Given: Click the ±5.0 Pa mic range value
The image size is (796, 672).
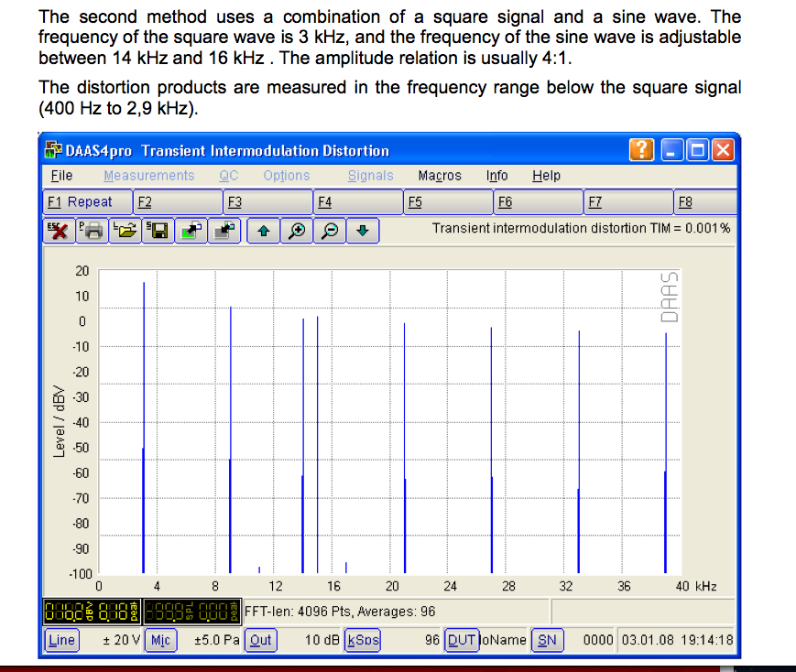Looking at the screenshot, I should pyautogui.click(x=217, y=640).
